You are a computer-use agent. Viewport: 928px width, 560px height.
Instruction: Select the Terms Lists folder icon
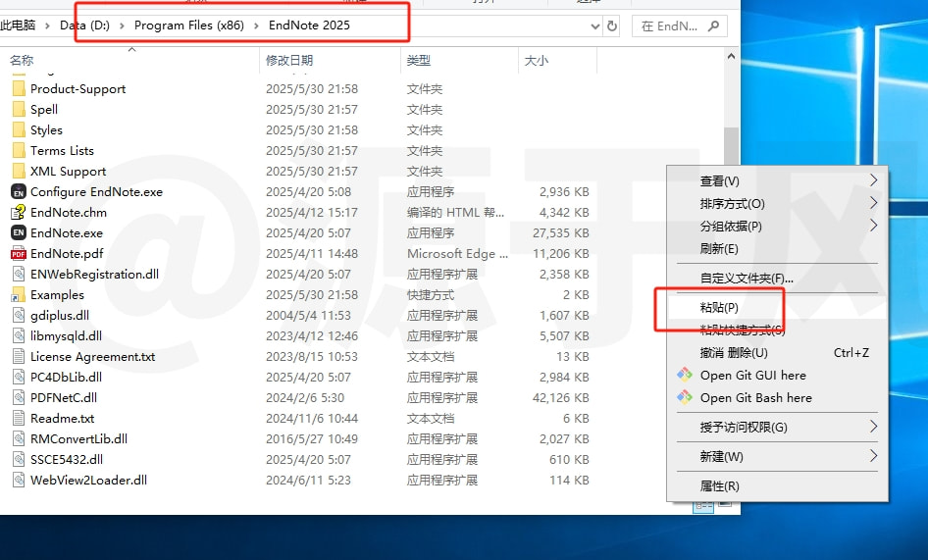[x=19, y=150]
